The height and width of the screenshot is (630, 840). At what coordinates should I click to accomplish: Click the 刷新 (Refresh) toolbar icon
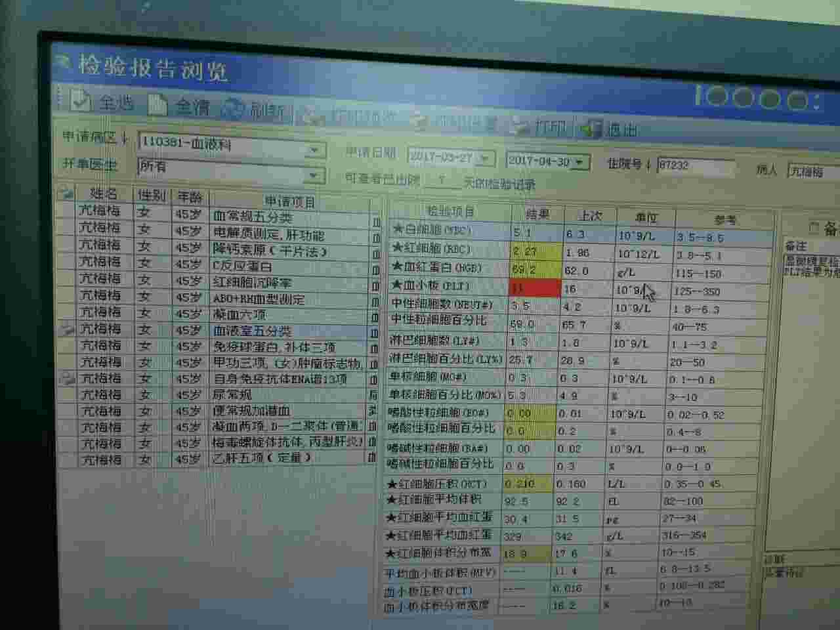(233, 108)
